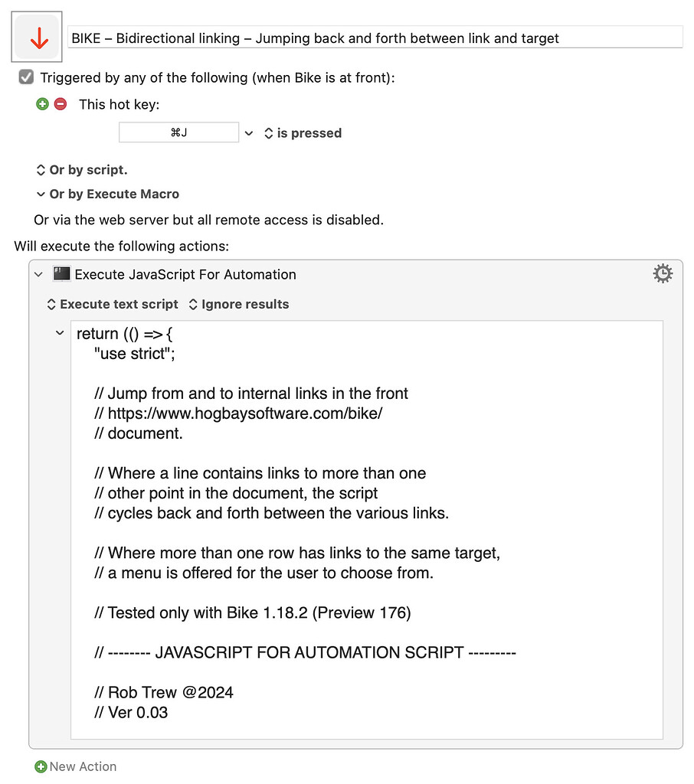The width and height of the screenshot is (694, 784).
Task: Click the green New Action plus icon
Action: (41, 766)
